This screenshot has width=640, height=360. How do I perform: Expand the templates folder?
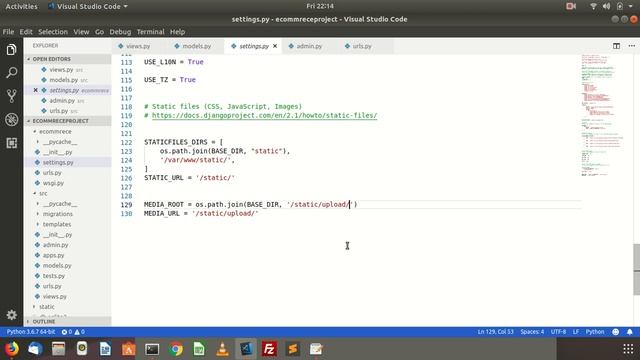[57, 224]
